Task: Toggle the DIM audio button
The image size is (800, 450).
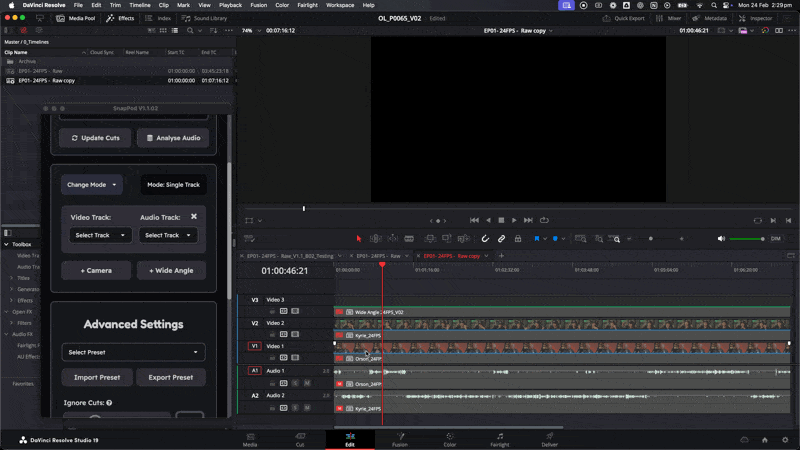Action: (776, 239)
